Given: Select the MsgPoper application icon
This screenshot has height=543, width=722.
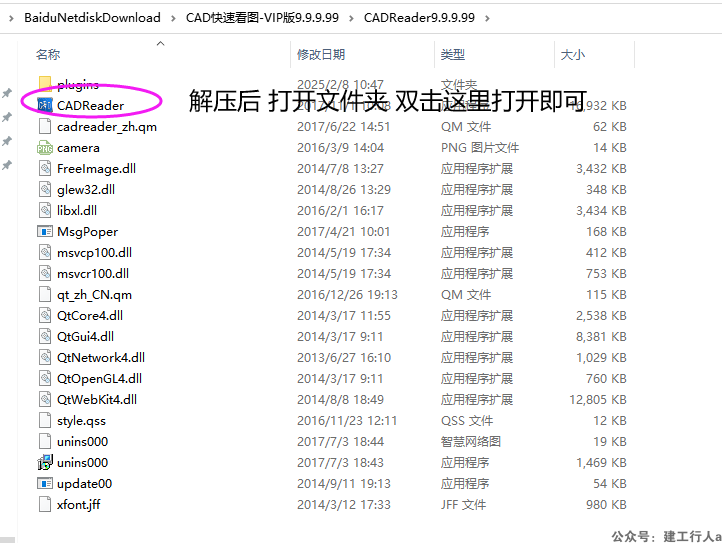Looking at the screenshot, I should [x=45, y=231].
